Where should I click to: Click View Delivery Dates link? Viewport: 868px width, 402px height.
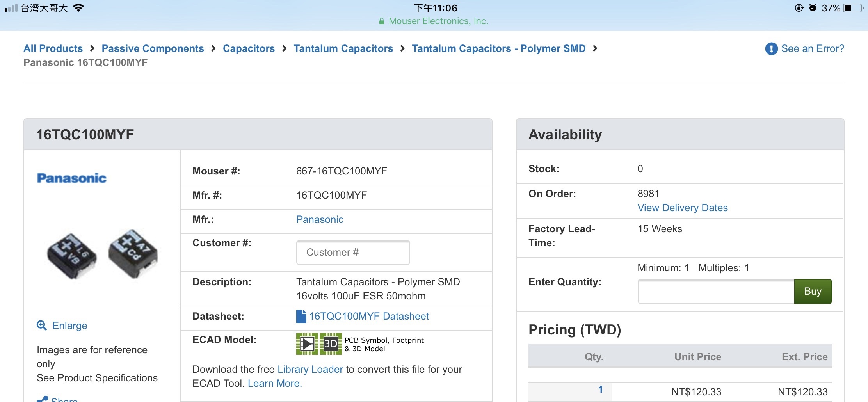tap(683, 208)
